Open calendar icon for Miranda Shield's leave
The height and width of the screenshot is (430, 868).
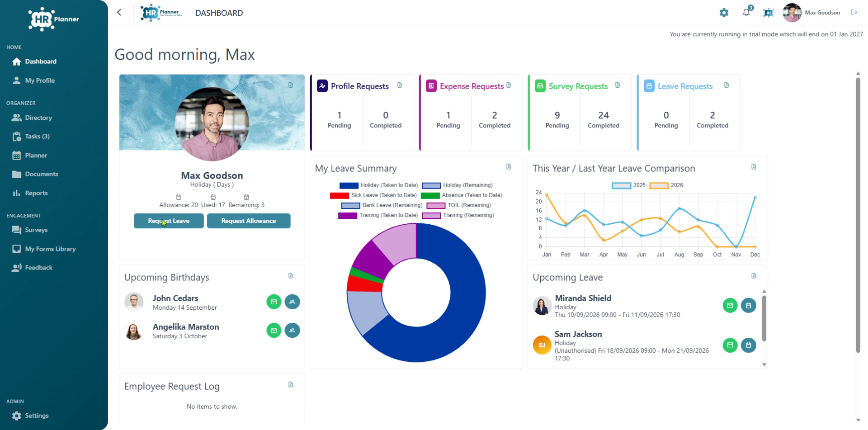[749, 306]
